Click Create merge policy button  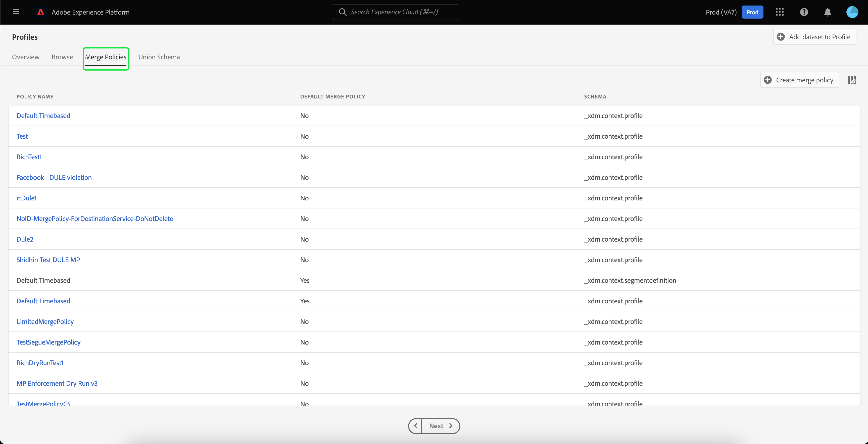[799, 80]
